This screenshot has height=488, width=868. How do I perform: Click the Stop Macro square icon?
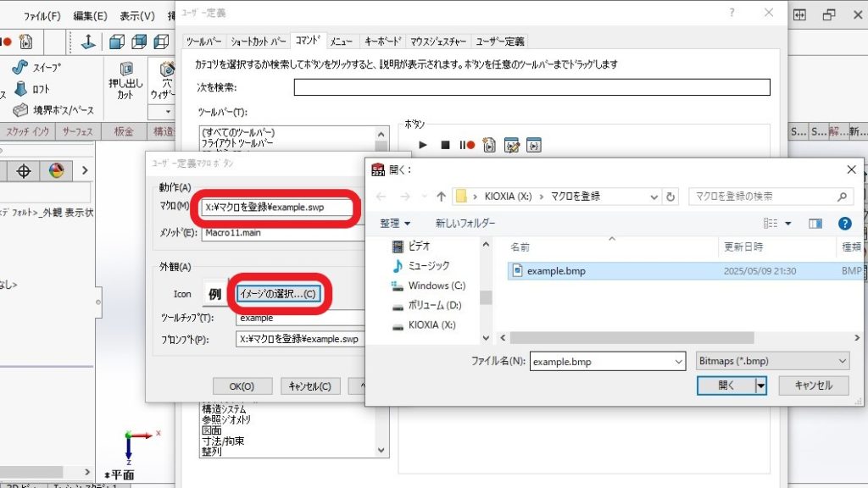tap(445, 145)
